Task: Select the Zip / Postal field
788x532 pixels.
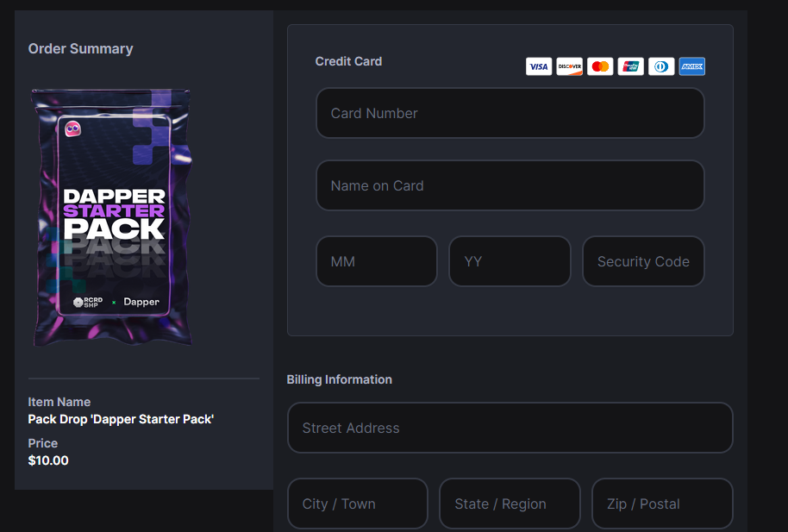Action: [662, 504]
